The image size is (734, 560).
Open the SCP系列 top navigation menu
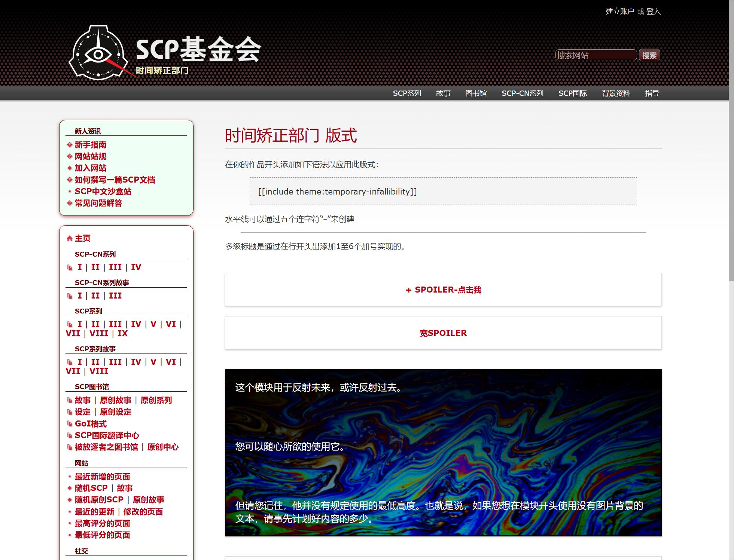407,93
